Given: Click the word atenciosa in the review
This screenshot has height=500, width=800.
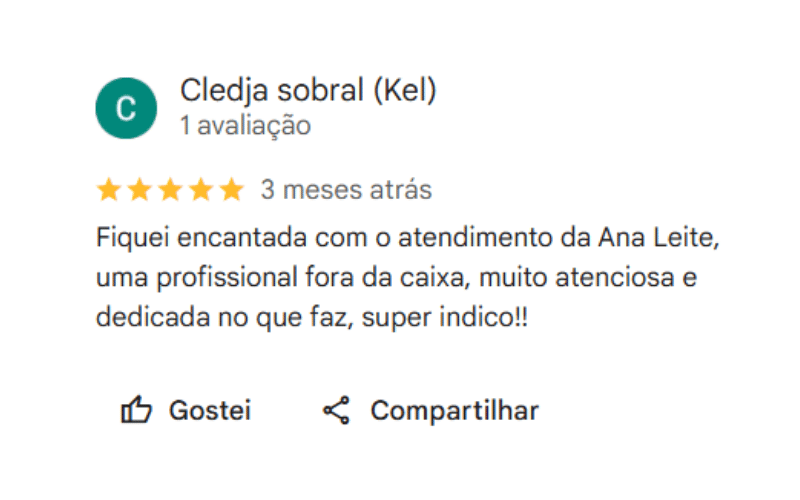Looking at the screenshot, I should tap(615, 278).
